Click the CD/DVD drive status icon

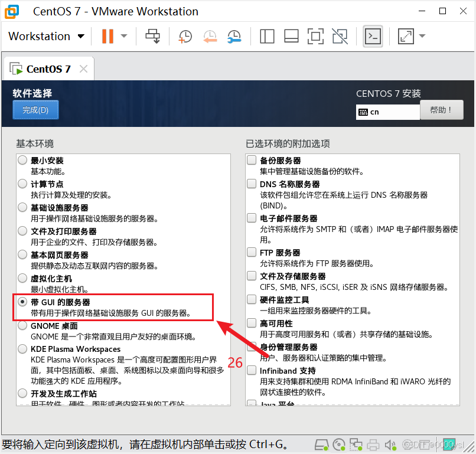[339, 445]
